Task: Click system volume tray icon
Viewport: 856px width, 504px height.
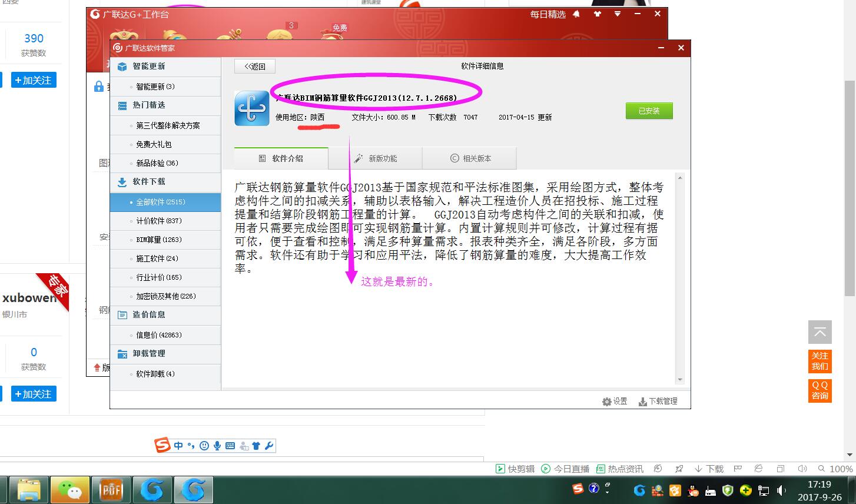Action: tap(781, 490)
